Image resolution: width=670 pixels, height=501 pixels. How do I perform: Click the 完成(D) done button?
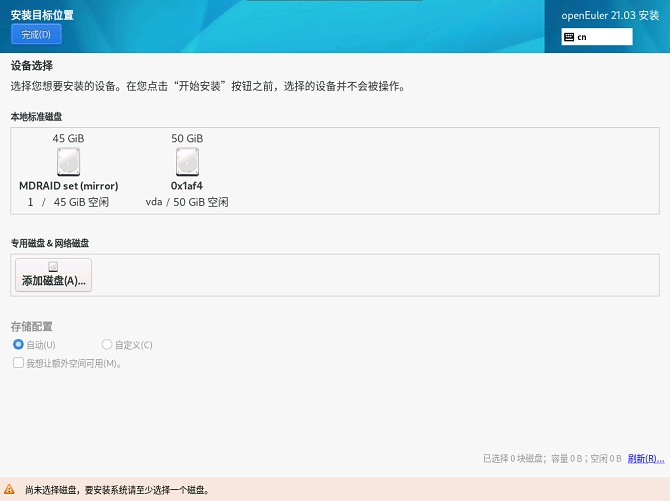click(36, 35)
